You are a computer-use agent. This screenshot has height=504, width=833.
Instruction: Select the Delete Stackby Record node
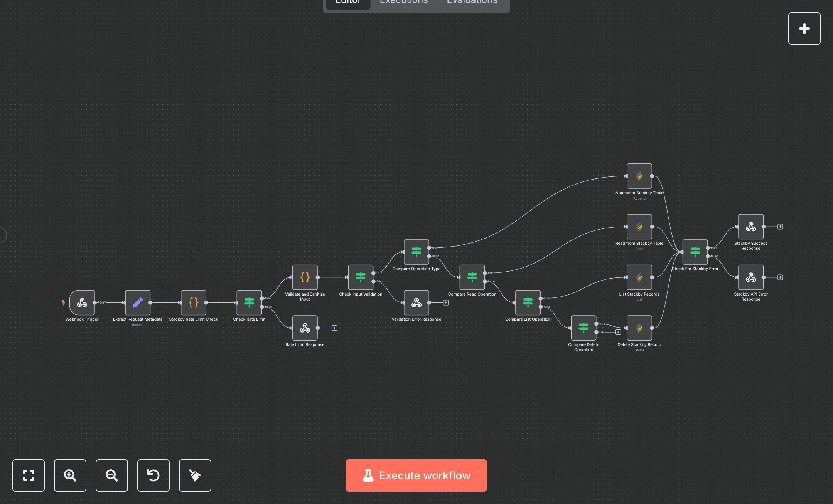pyautogui.click(x=639, y=328)
